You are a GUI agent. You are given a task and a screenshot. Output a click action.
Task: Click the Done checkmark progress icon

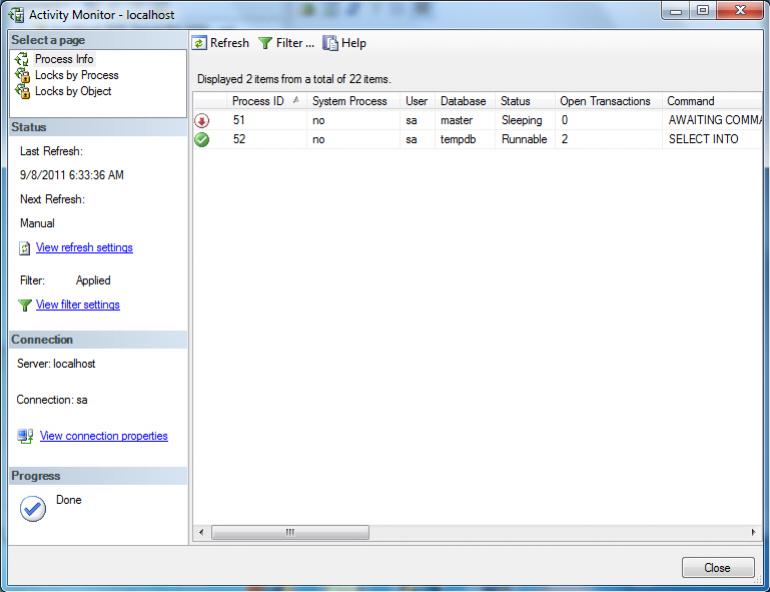point(33,509)
